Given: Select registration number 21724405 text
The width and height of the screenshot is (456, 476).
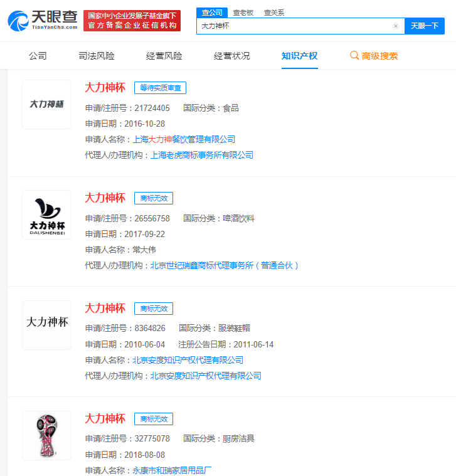Looking at the screenshot, I should [x=152, y=108].
